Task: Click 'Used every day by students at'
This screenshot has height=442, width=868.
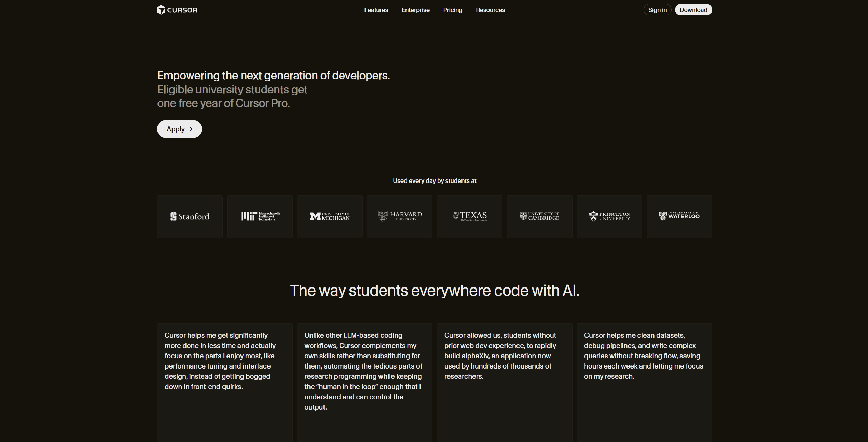Action: coord(435,181)
